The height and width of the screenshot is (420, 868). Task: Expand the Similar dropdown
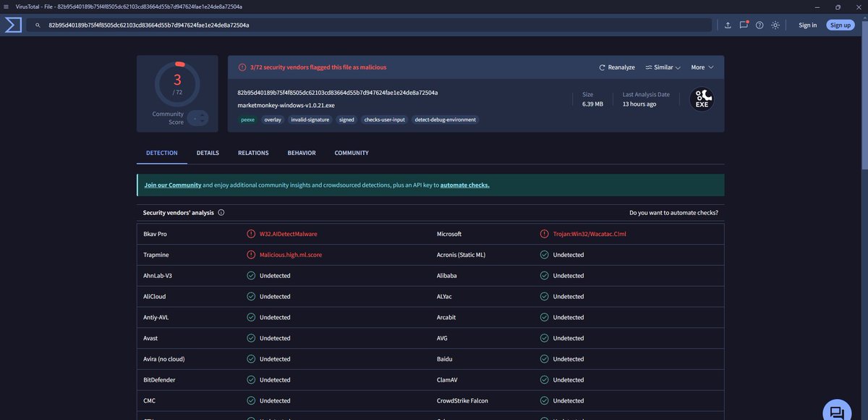point(663,67)
